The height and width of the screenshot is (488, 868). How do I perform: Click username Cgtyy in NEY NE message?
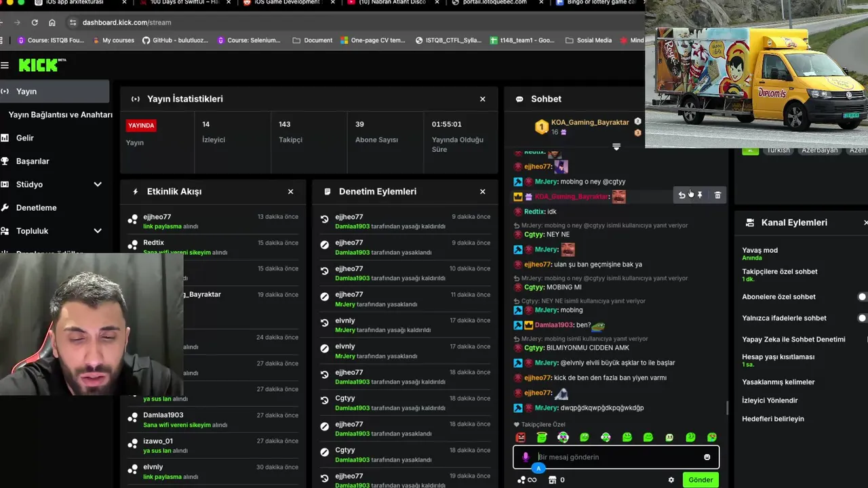tap(534, 235)
